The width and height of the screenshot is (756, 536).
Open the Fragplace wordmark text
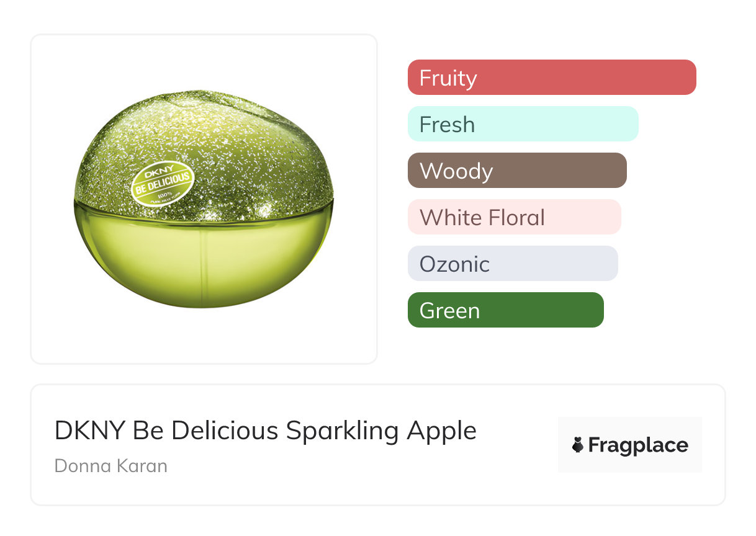[x=638, y=445]
